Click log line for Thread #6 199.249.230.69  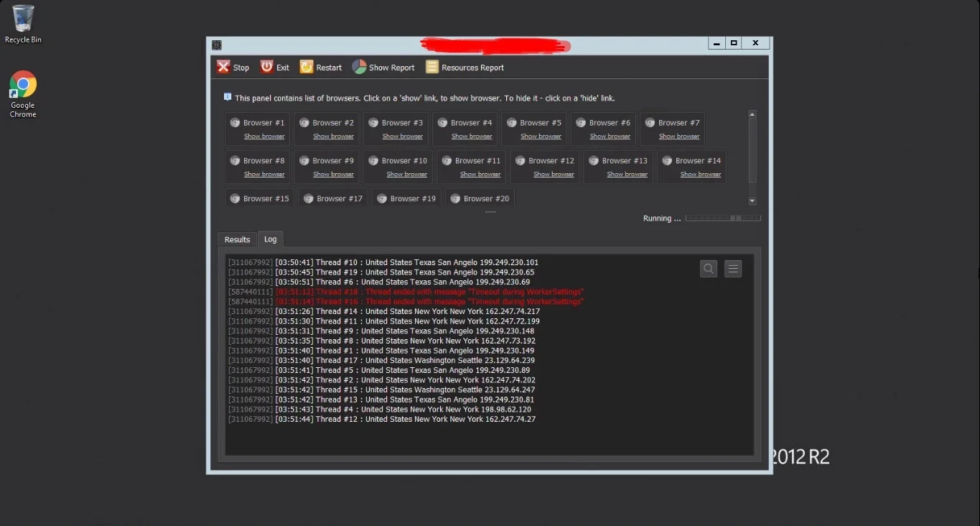point(379,282)
